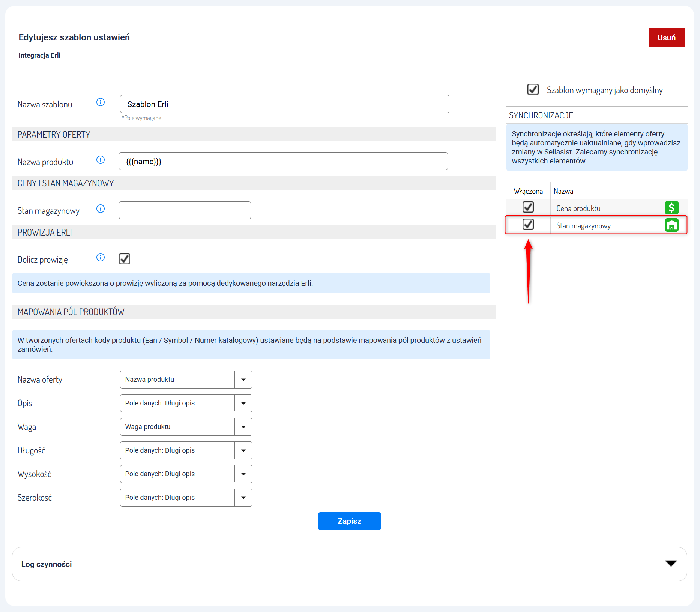Click green warehouse icon for Stan magazynowy
The height and width of the screenshot is (612, 700).
click(671, 225)
